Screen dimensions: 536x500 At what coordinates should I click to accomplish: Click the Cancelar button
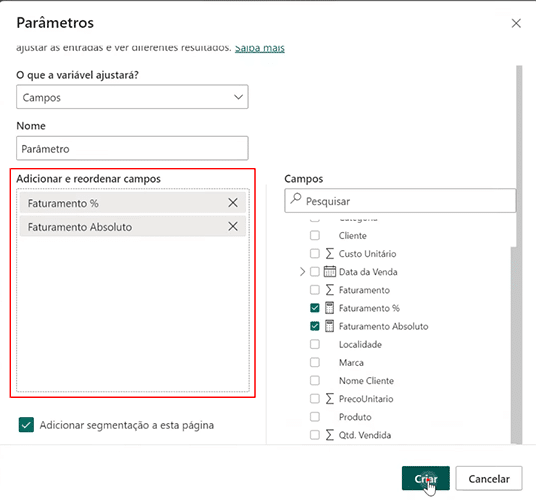[489, 478]
